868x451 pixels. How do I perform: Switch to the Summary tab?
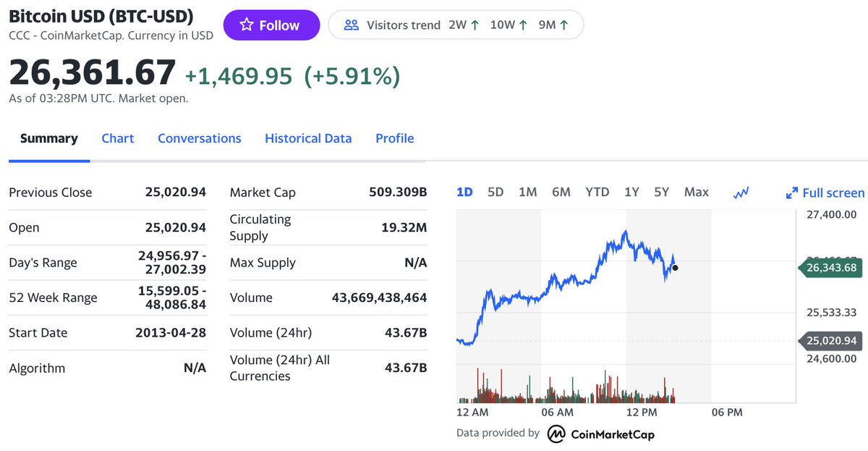tap(49, 138)
